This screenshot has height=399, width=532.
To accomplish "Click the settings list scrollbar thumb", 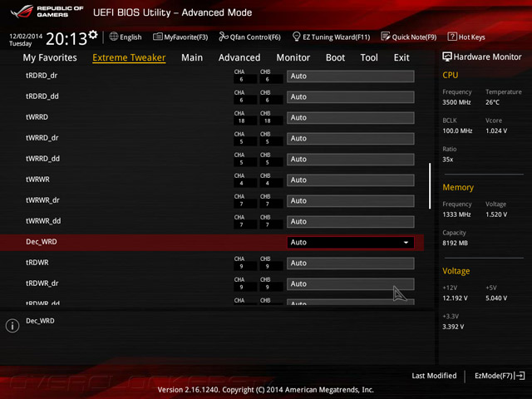I will tap(430, 186).
